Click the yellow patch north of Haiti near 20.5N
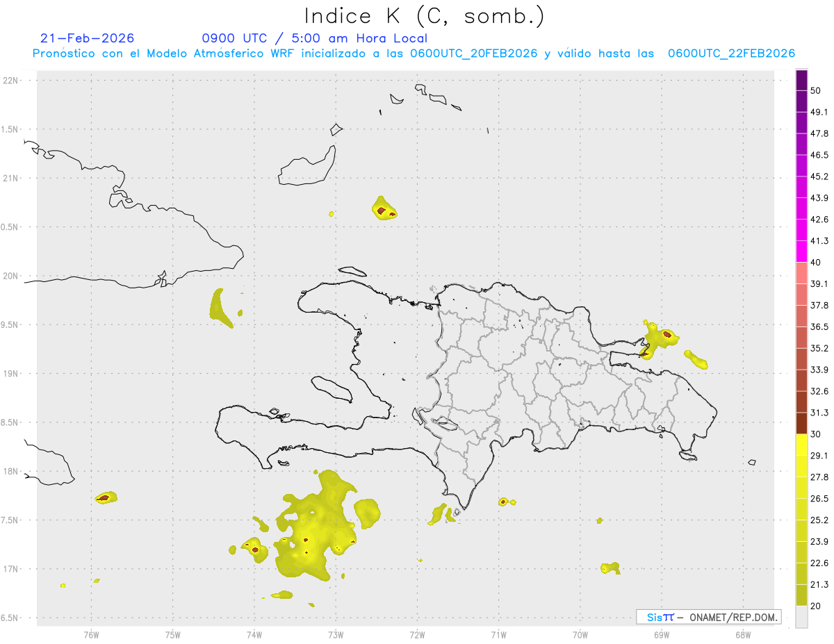Viewport: 834px width, 644px height. click(384, 209)
